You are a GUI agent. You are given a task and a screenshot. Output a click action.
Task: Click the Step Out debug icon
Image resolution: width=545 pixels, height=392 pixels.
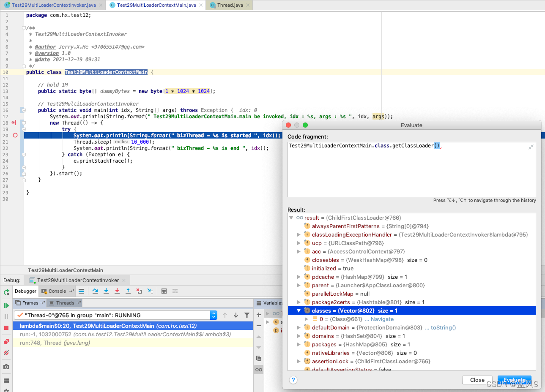click(x=128, y=291)
